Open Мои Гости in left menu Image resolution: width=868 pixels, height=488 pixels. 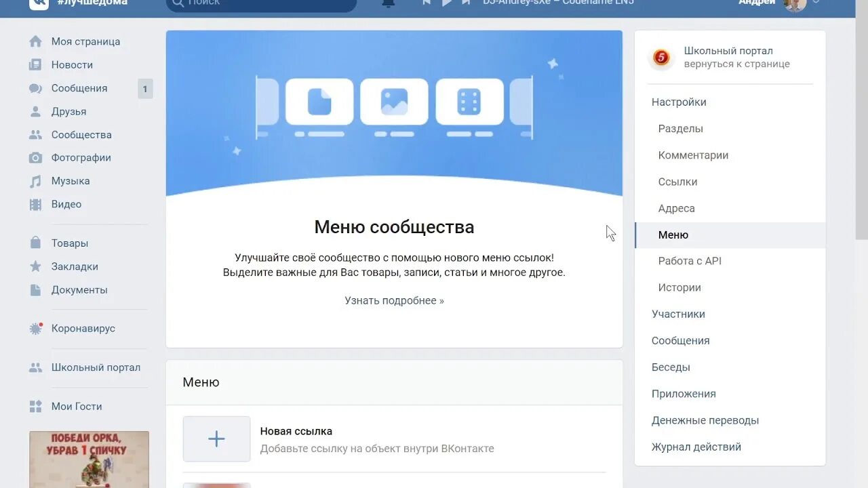(77, 407)
